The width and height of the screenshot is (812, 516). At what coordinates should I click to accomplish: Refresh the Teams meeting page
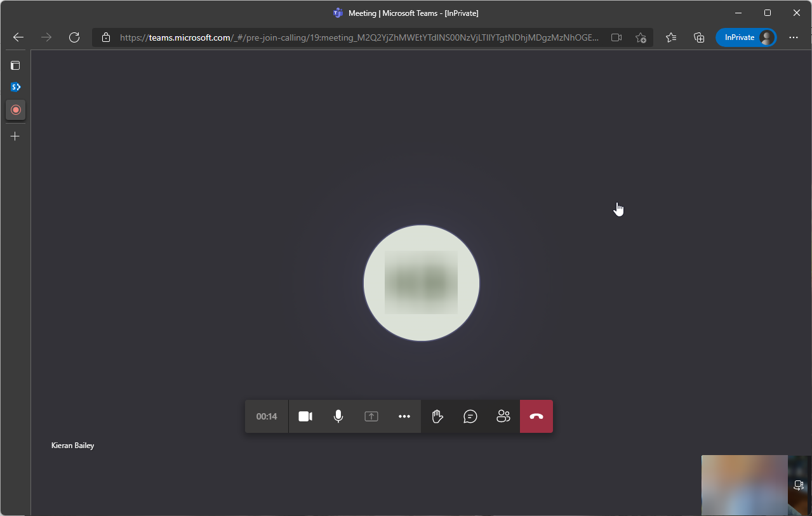74,37
